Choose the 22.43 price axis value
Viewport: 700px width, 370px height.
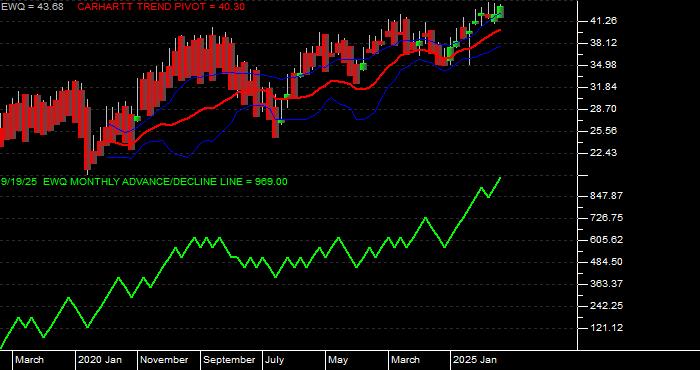tap(603, 153)
